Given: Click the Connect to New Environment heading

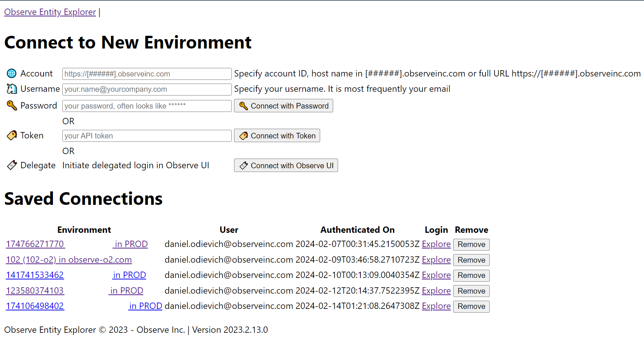Looking at the screenshot, I should click(x=128, y=43).
